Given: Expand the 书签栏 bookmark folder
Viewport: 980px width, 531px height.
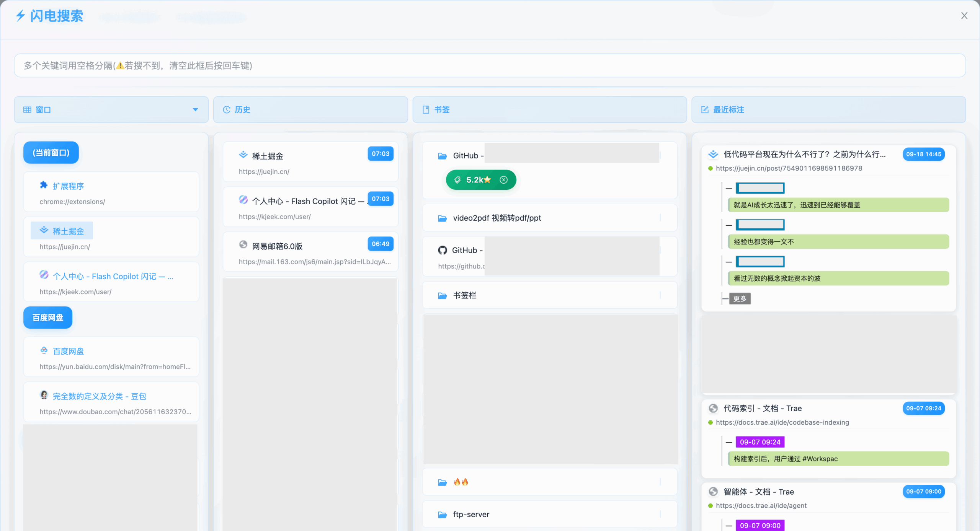Looking at the screenshot, I should [465, 295].
